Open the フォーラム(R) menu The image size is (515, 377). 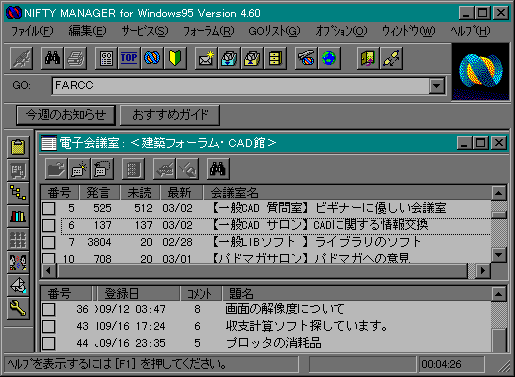[x=209, y=31]
